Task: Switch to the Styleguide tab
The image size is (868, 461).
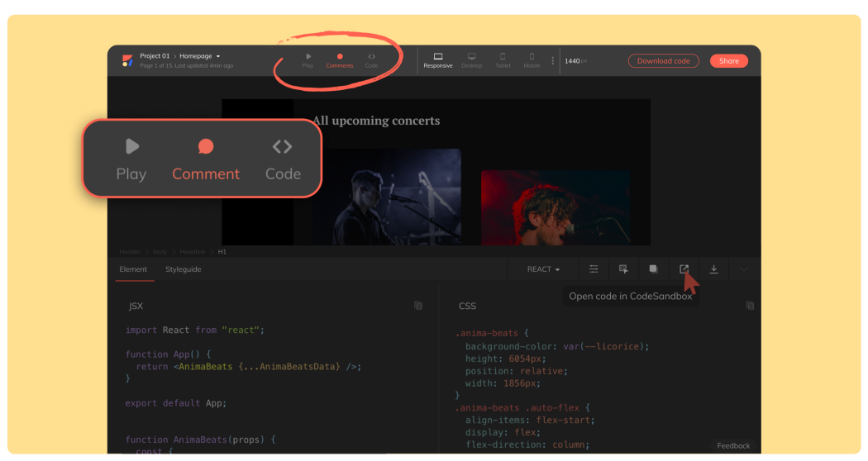Action: (x=183, y=269)
